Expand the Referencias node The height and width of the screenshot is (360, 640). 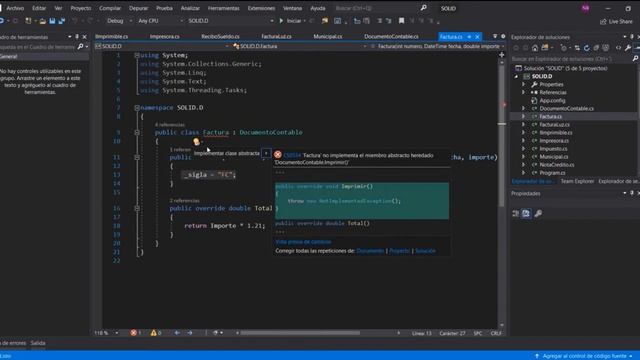[x=524, y=92]
